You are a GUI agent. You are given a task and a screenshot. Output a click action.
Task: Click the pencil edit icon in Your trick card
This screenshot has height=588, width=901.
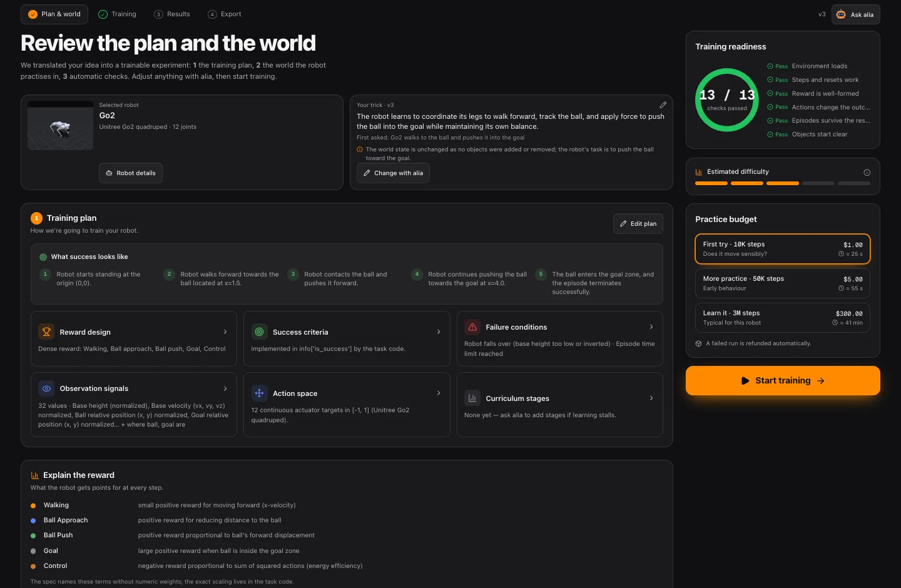pyautogui.click(x=663, y=105)
